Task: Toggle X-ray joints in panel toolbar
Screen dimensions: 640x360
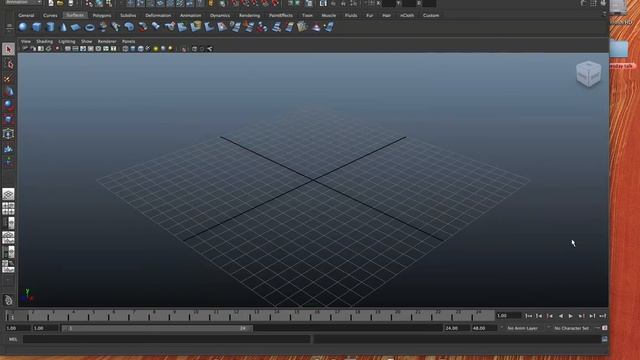Action: click(209, 49)
